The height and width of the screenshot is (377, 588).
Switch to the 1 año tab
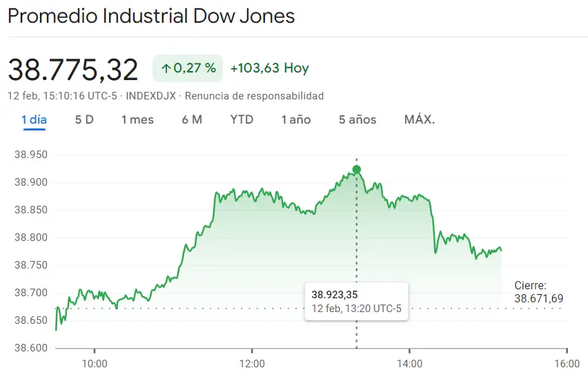296,119
